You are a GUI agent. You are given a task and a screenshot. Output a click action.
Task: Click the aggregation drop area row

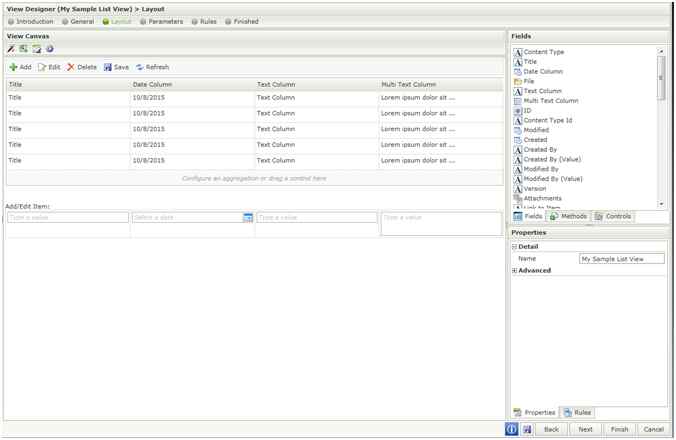point(254,178)
